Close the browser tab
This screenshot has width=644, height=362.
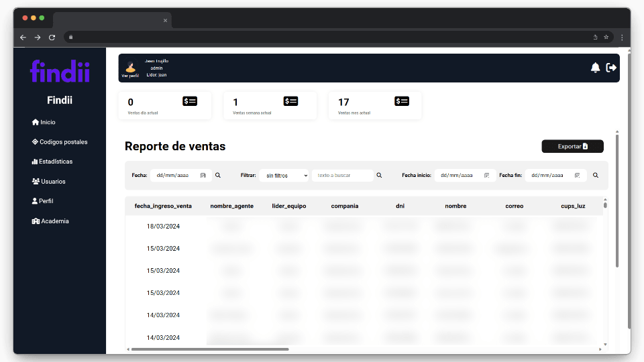(x=165, y=20)
